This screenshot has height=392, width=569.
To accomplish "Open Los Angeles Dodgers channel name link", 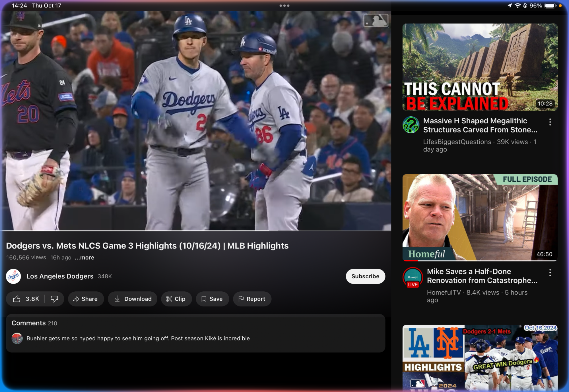I will click(60, 276).
